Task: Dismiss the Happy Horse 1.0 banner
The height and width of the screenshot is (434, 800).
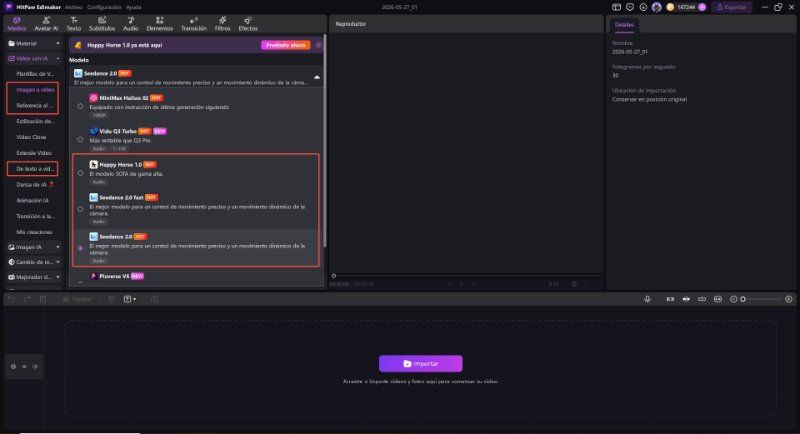Action: point(318,45)
